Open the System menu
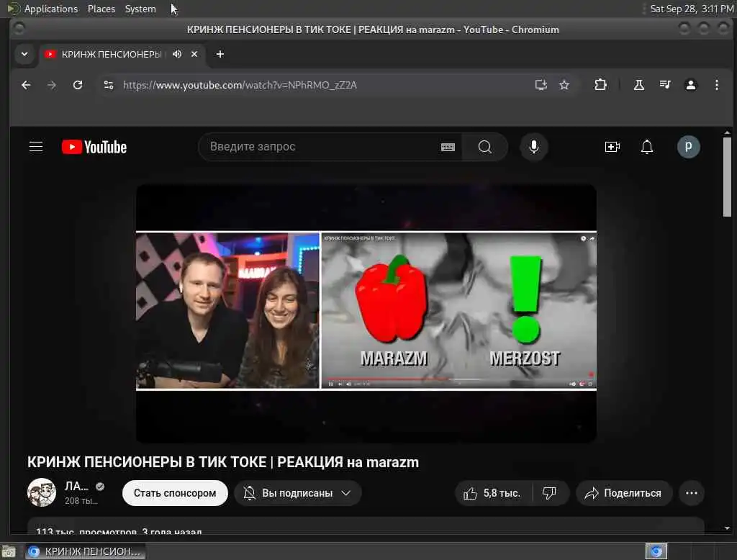 pos(140,9)
